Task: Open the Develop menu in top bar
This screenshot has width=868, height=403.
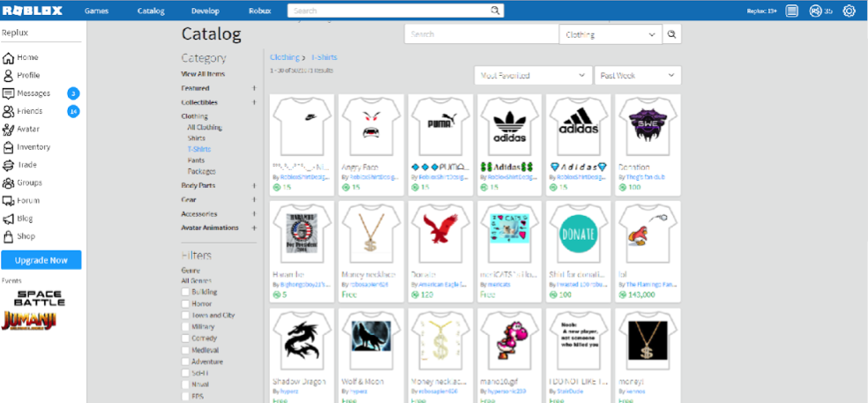Action: 204,11
